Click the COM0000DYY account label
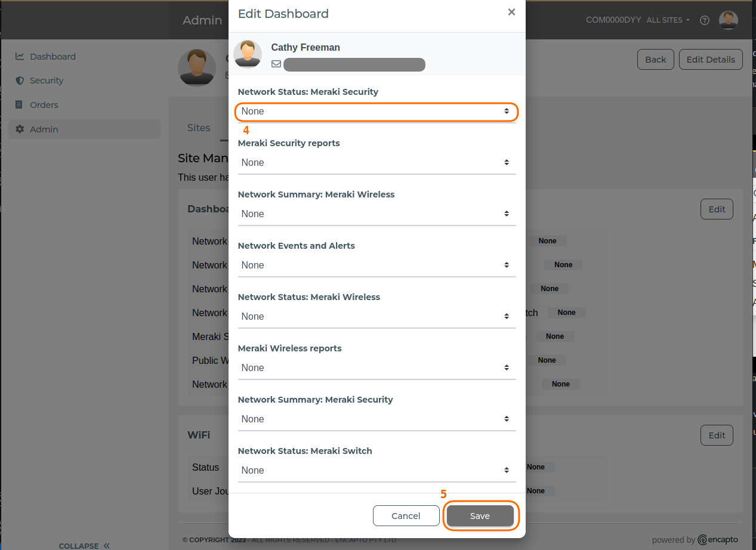This screenshot has height=550, width=756. pos(613,20)
